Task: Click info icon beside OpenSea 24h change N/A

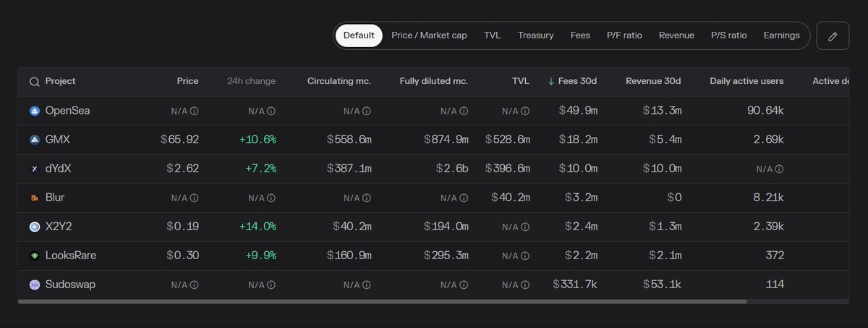Action: click(x=271, y=111)
